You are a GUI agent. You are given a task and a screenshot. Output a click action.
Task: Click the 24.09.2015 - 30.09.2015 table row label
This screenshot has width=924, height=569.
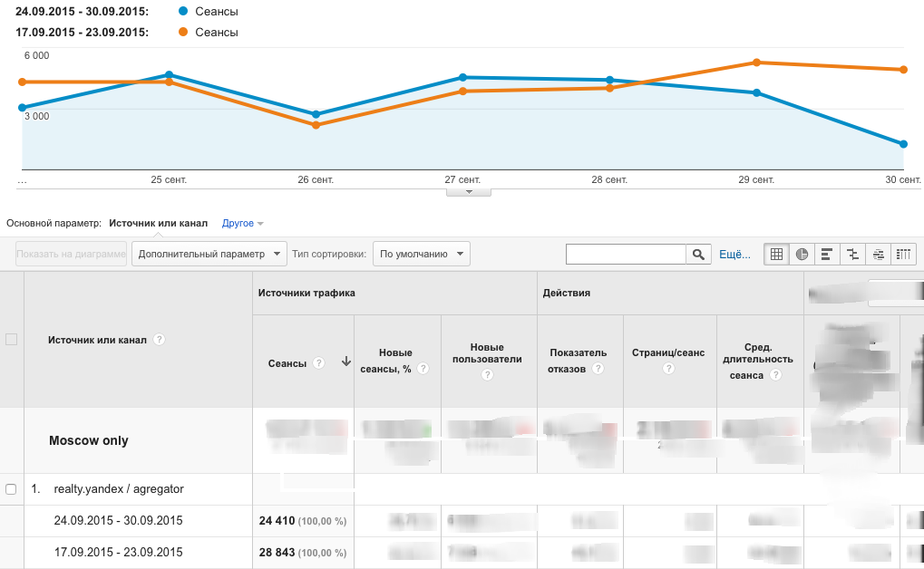119,521
